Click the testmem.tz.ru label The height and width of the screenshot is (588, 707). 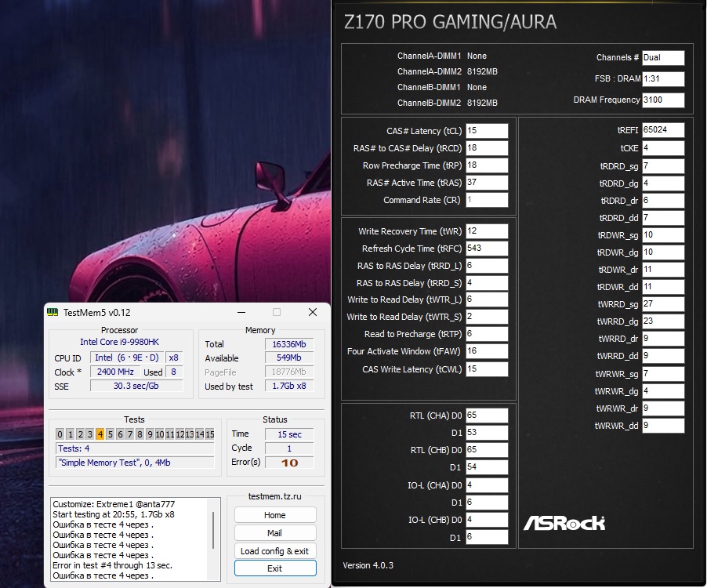point(274,496)
